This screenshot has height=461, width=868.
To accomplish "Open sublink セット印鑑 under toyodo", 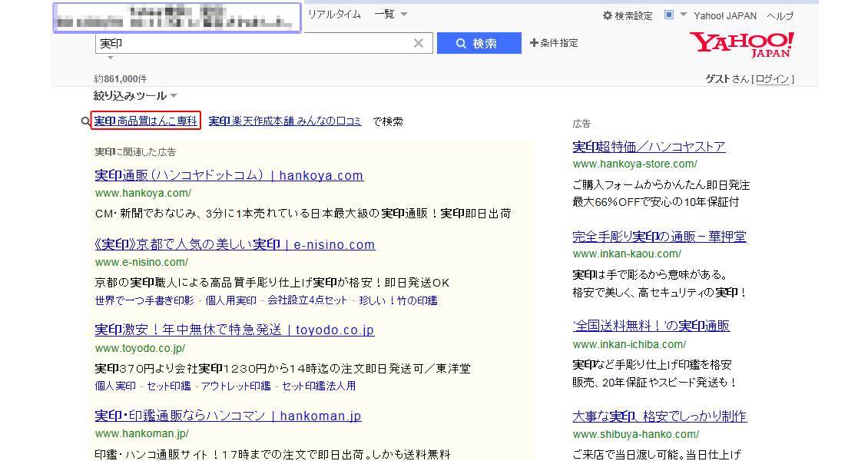I will pos(169,386).
